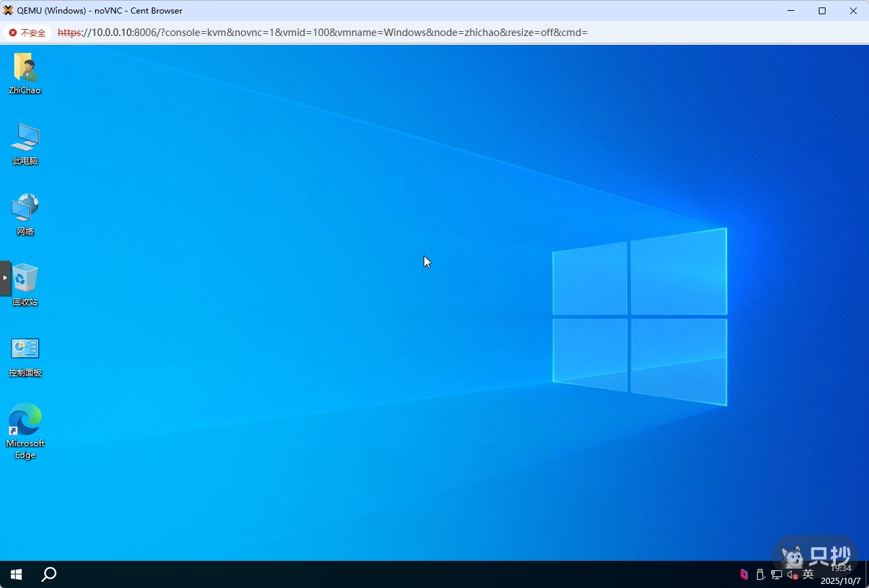Viewport: 869px width, 588px height.
Task: Switch input language using the 英 indicator
Action: 808,574
